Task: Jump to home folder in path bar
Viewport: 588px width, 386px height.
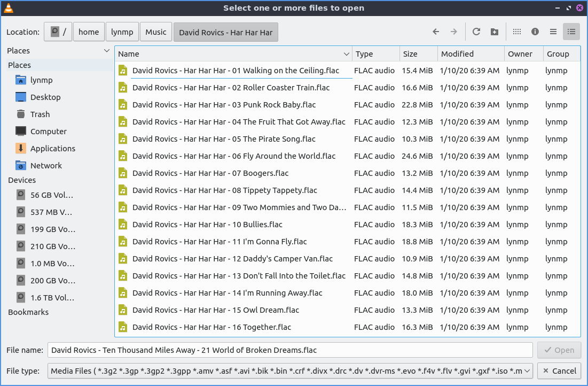Action: (x=89, y=32)
